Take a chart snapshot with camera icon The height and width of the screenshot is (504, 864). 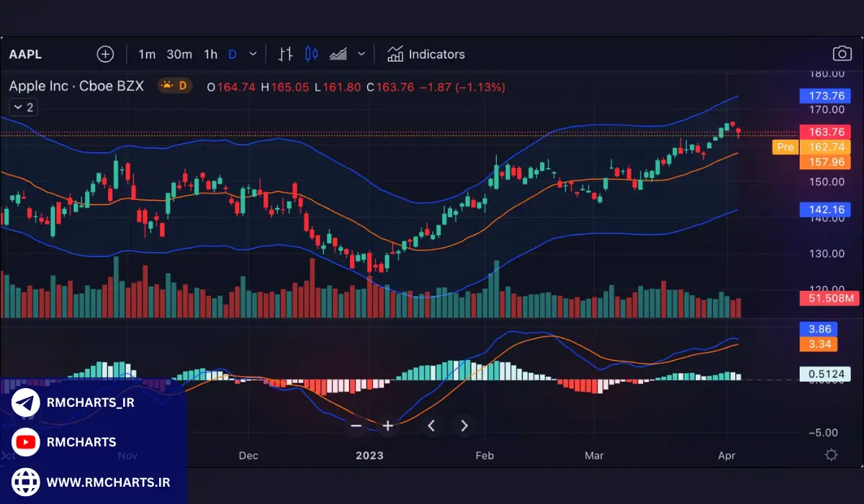[842, 54]
